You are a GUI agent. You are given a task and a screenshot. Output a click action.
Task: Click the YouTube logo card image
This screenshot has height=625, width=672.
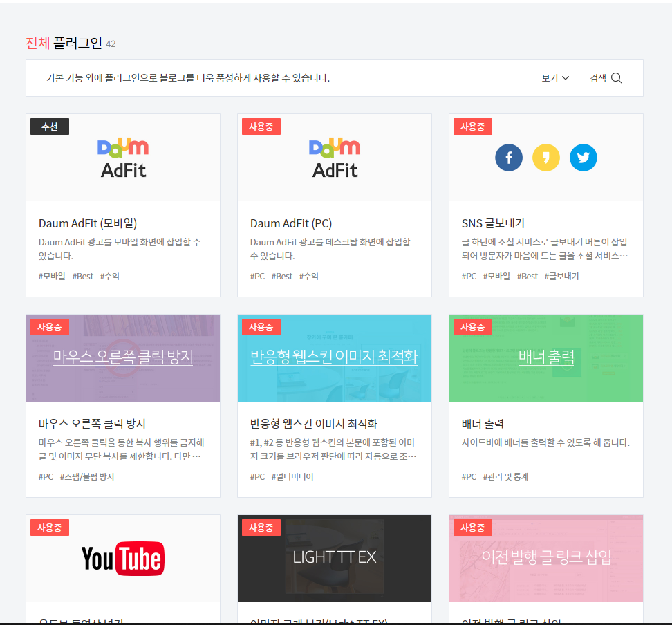pos(123,559)
